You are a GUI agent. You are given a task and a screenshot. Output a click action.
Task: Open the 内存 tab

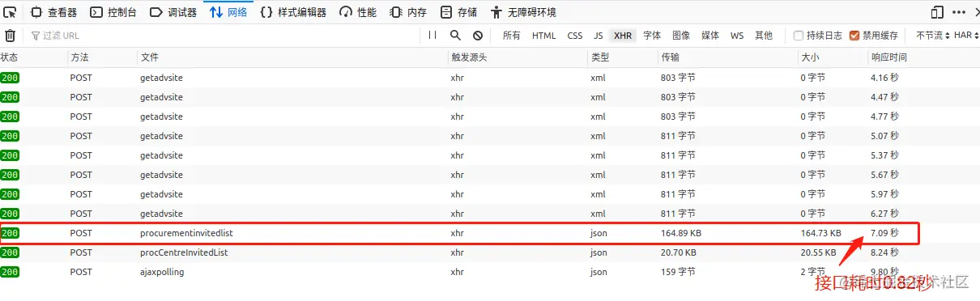[x=407, y=12]
